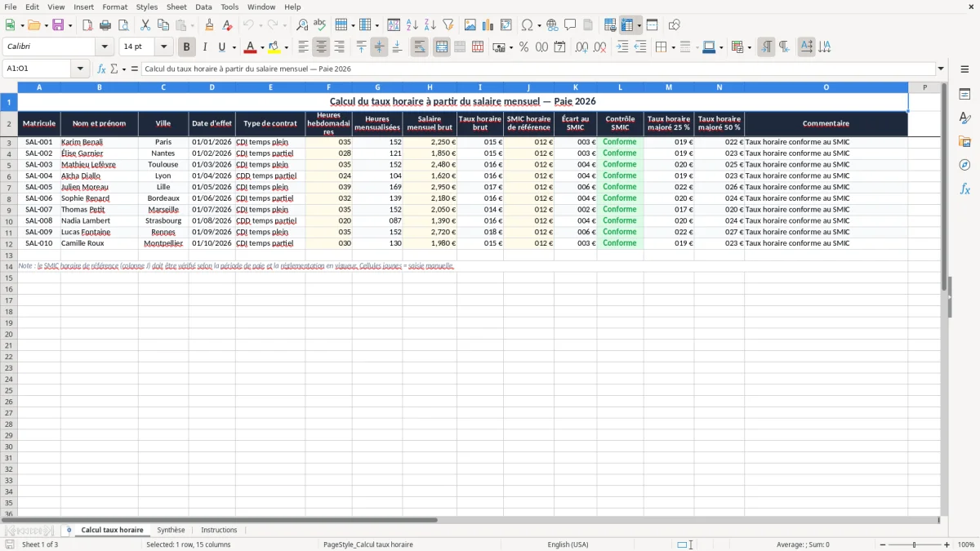Switch to the Instructions sheet tab
The image size is (980, 551).
coord(219,530)
